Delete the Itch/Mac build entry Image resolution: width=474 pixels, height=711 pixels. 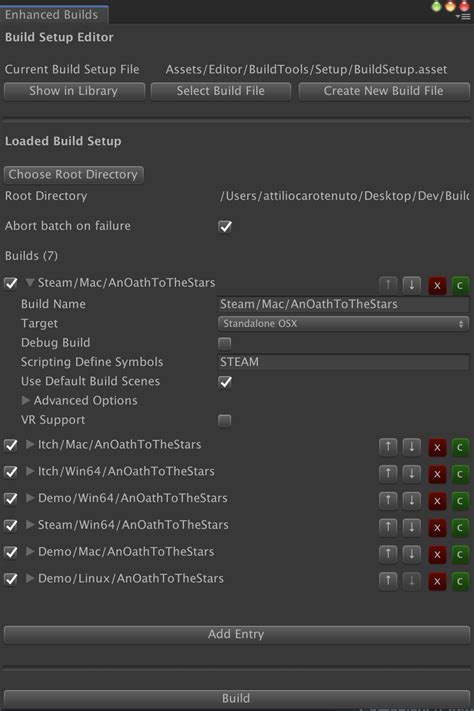point(437,448)
